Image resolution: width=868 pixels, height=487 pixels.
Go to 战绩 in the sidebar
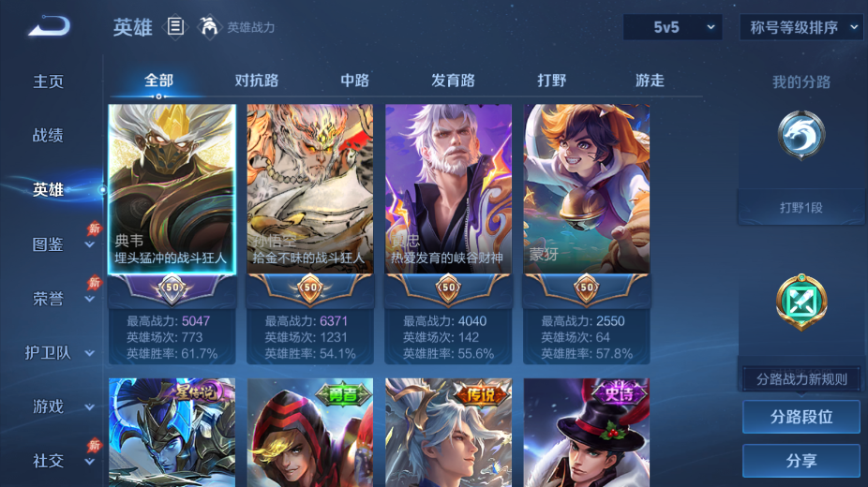point(48,135)
